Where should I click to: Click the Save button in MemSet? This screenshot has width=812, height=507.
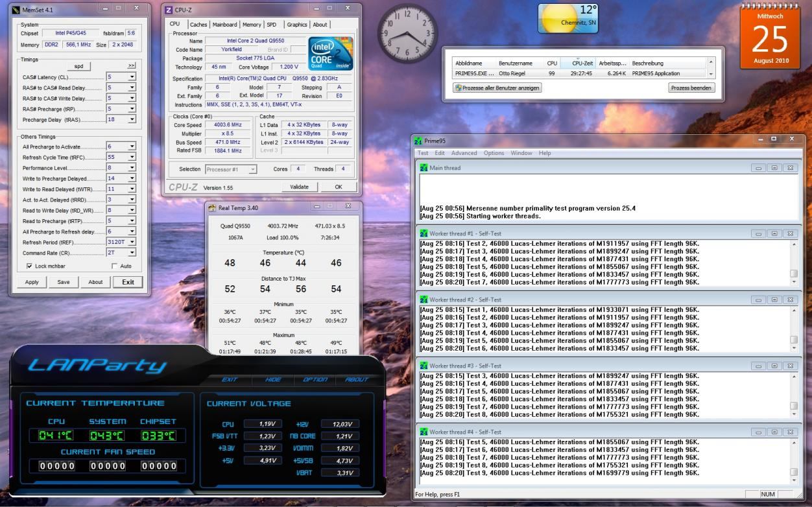[64, 282]
